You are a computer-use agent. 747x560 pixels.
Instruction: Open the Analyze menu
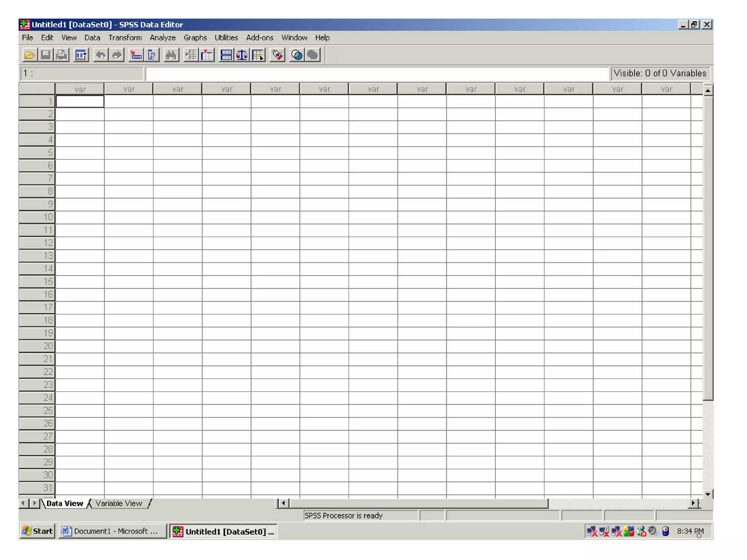tap(163, 38)
